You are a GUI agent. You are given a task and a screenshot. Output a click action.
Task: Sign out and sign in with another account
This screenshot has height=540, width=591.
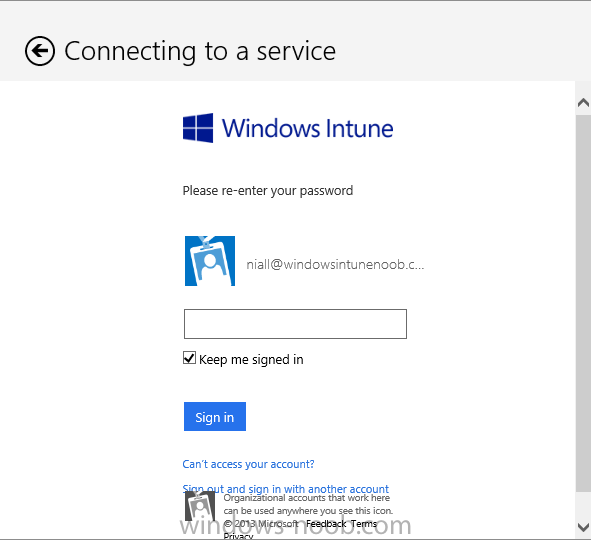[285, 489]
